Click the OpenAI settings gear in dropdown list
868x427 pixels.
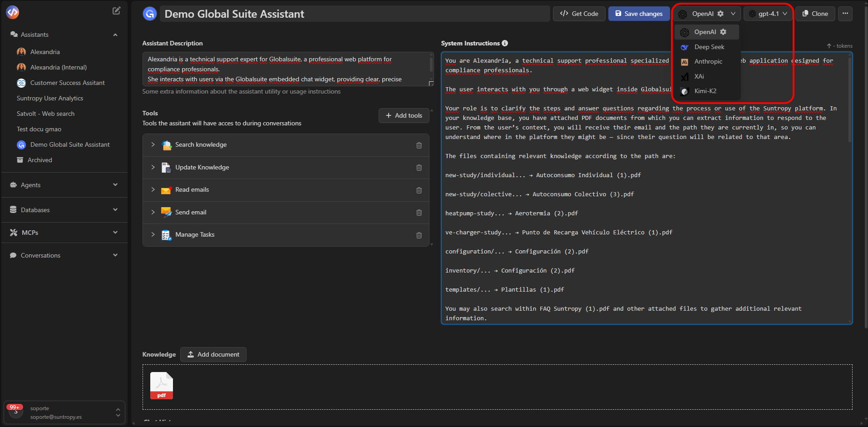click(723, 32)
